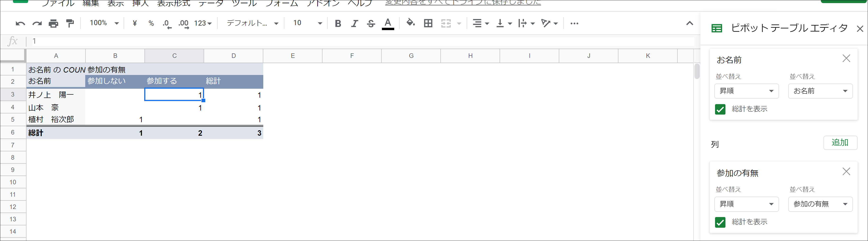Open the 編集 menu

click(91, 3)
